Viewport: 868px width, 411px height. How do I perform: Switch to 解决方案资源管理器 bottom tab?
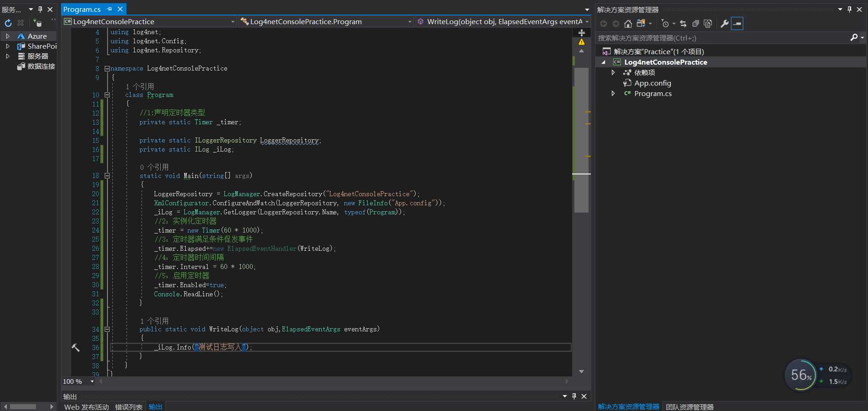pos(628,407)
